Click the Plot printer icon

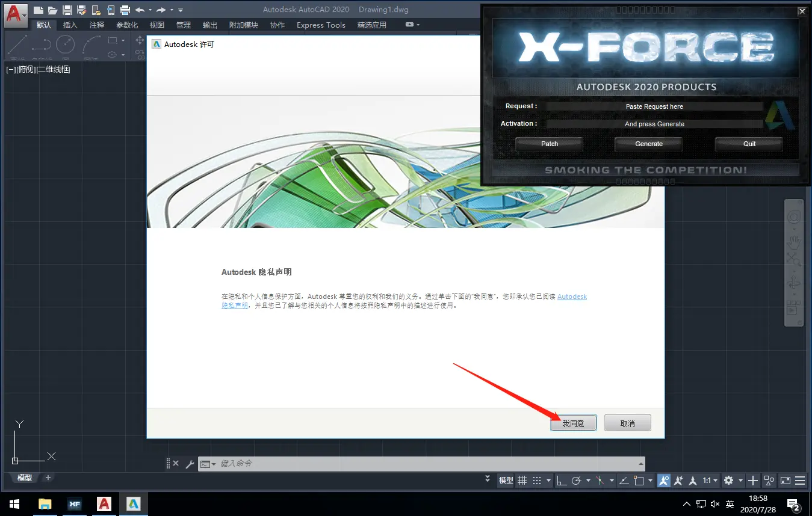pos(125,10)
